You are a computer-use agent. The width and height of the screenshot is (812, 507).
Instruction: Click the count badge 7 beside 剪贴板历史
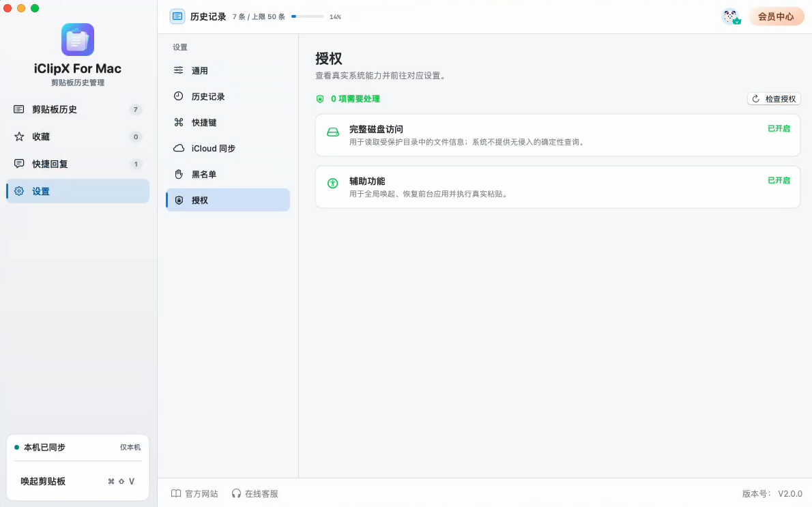136,109
